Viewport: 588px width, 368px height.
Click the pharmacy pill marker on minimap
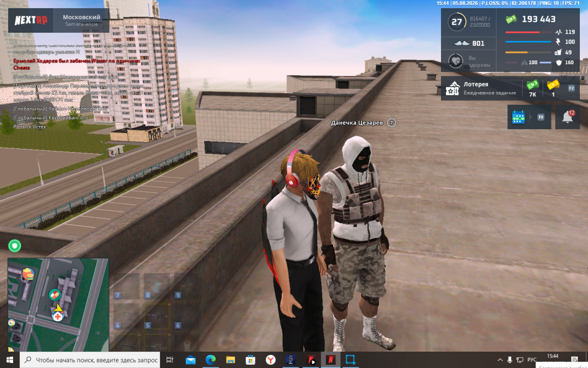pyautogui.click(x=55, y=294)
